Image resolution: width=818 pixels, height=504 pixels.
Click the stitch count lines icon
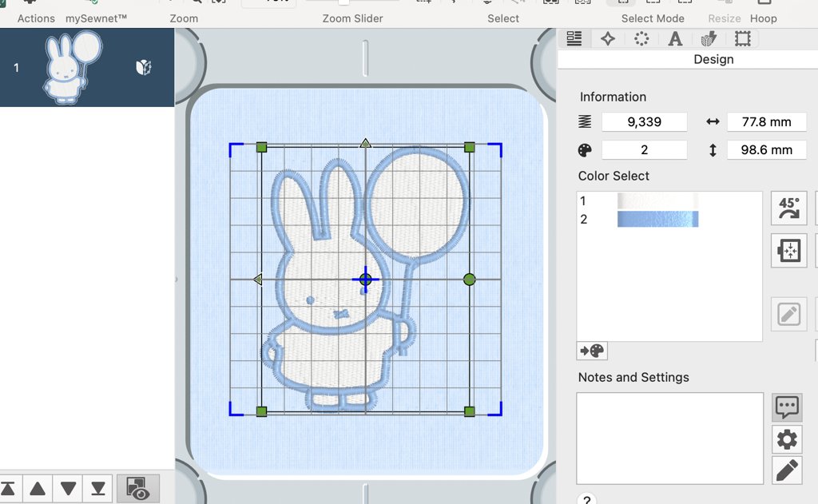(x=585, y=122)
